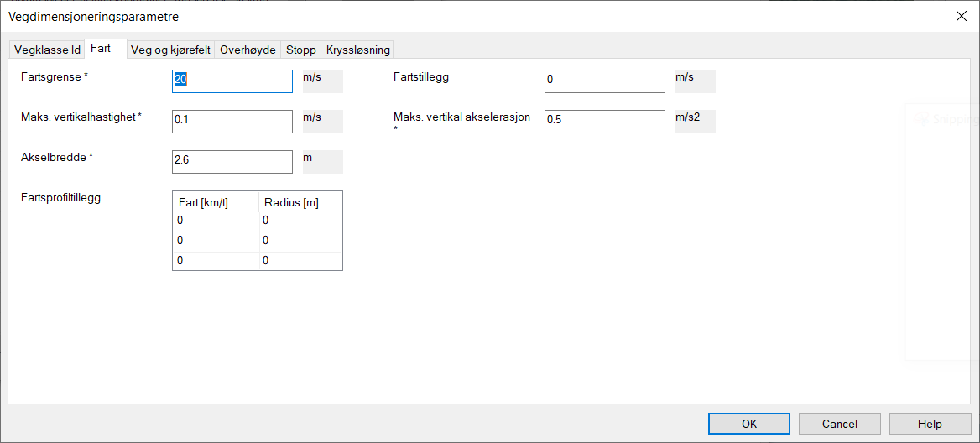The image size is (980, 443).
Task: Close the Vegdimensjoneringsparametre dialog window
Action: (x=961, y=16)
